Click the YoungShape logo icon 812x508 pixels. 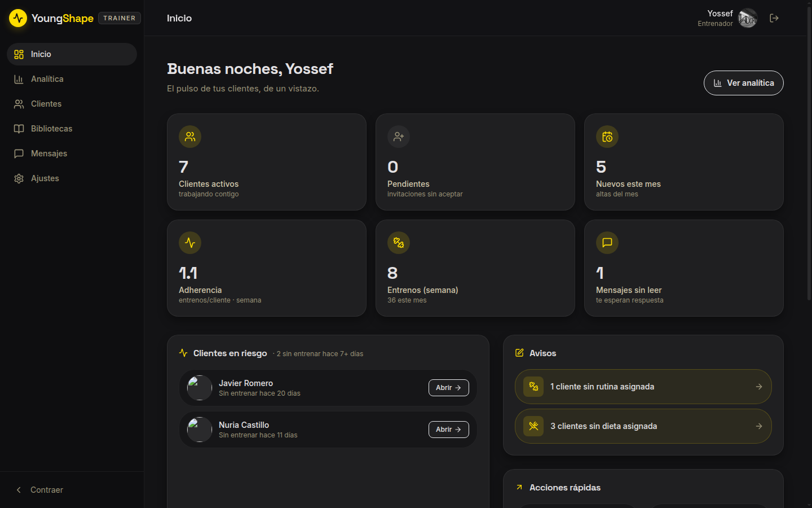point(18,18)
